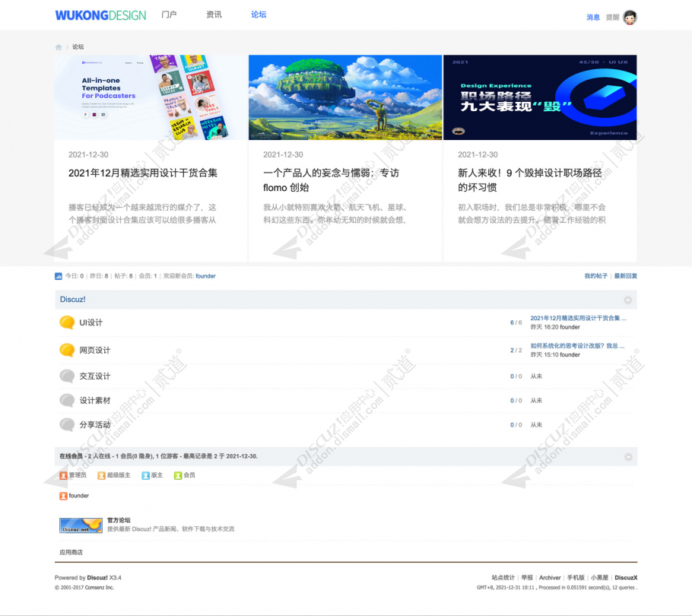Open the podcast templates article thumbnail
Screen dimensions: 692x616
click(151, 97)
